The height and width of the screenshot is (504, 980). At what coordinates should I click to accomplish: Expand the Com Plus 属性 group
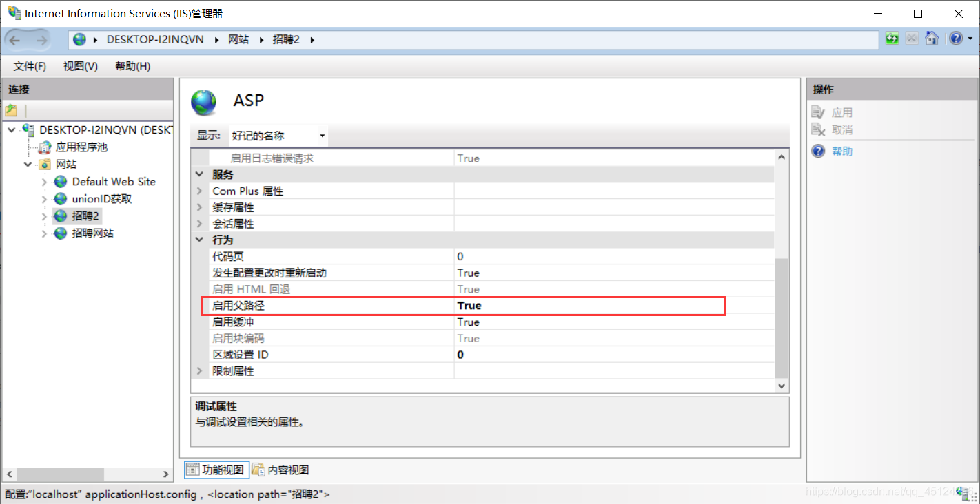(x=200, y=191)
